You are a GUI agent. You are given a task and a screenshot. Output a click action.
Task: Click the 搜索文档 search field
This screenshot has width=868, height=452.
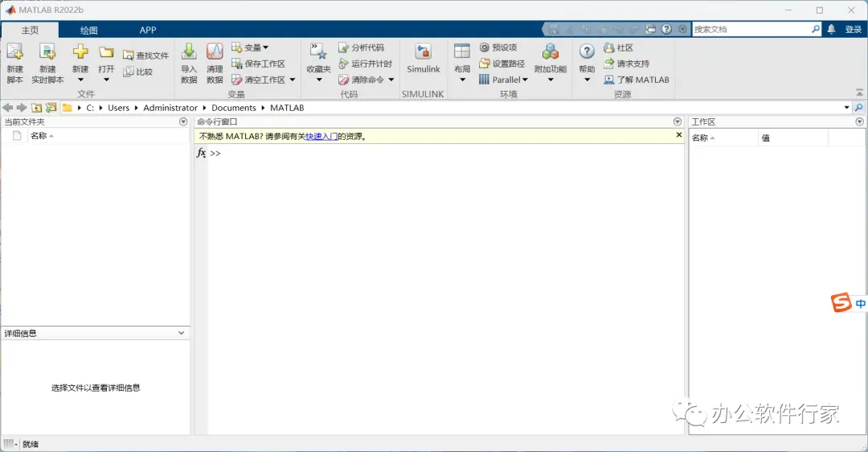(x=751, y=30)
